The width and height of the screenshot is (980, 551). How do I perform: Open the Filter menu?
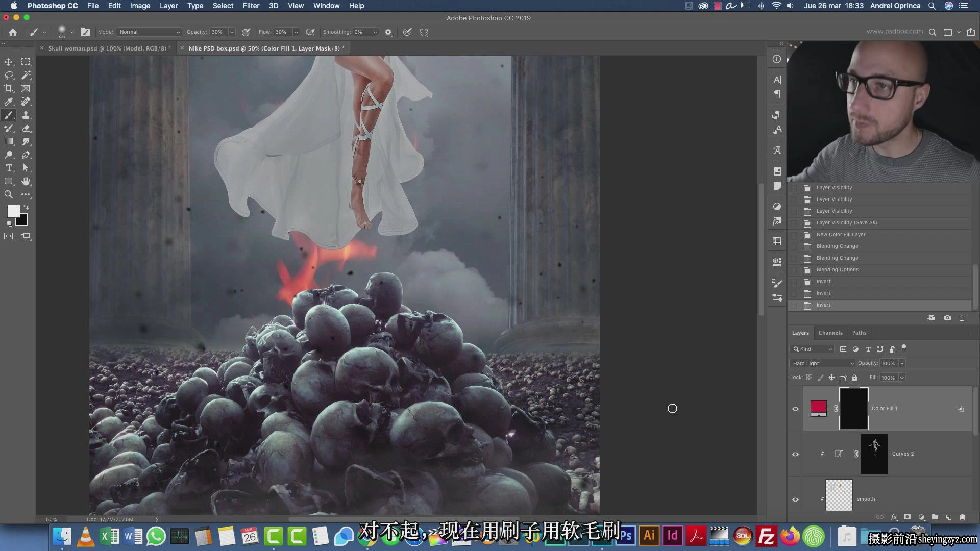pyautogui.click(x=251, y=6)
